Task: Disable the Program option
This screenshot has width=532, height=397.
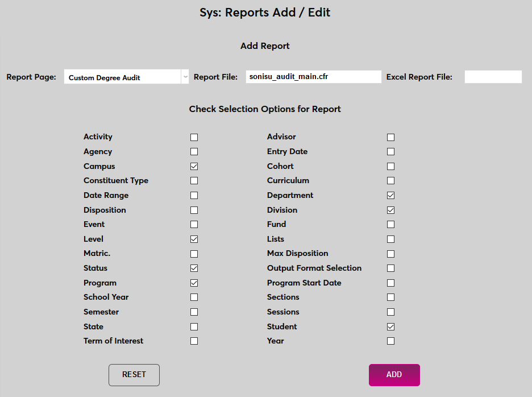Action: pyautogui.click(x=194, y=283)
